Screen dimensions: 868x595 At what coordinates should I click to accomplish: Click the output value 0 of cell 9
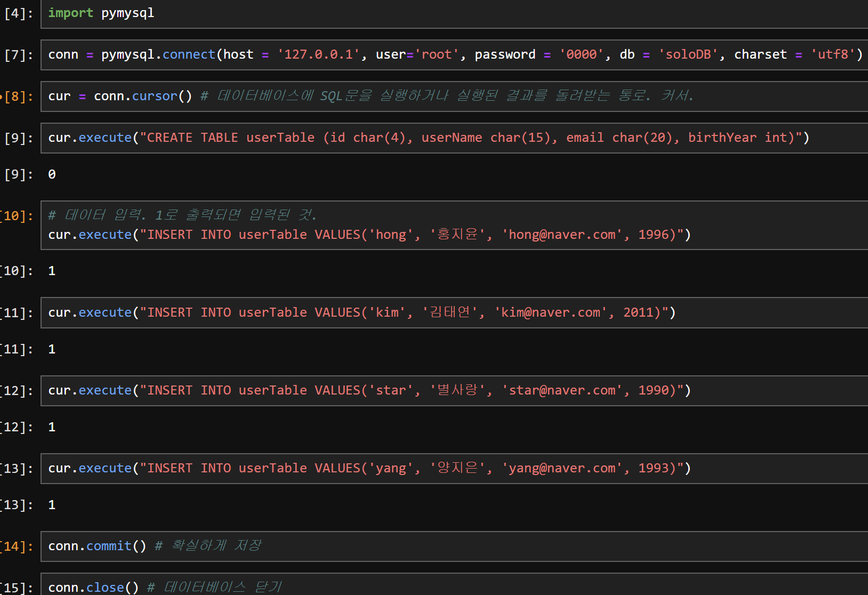pos(52,174)
